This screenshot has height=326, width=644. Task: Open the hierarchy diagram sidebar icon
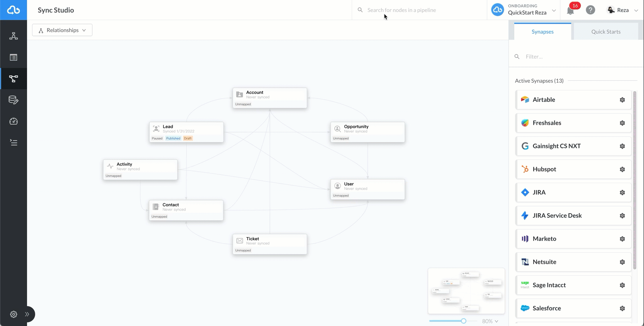(14, 36)
